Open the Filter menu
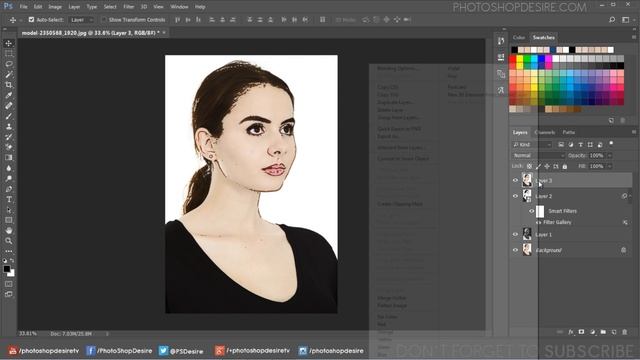 point(129,7)
